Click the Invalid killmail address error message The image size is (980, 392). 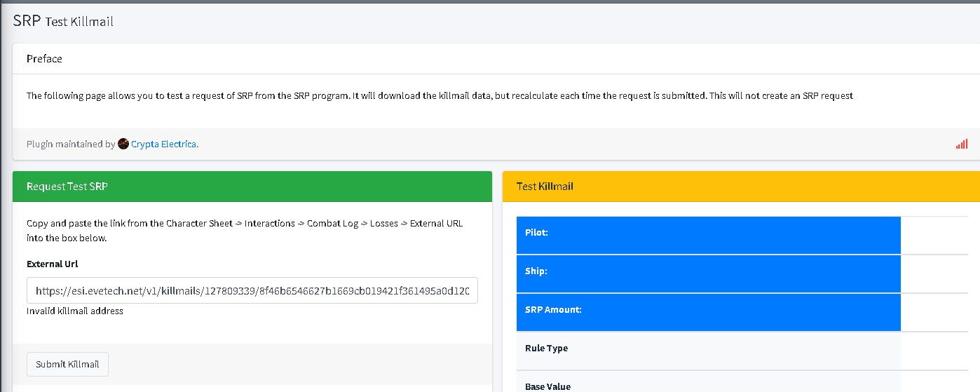[x=75, y=311]
